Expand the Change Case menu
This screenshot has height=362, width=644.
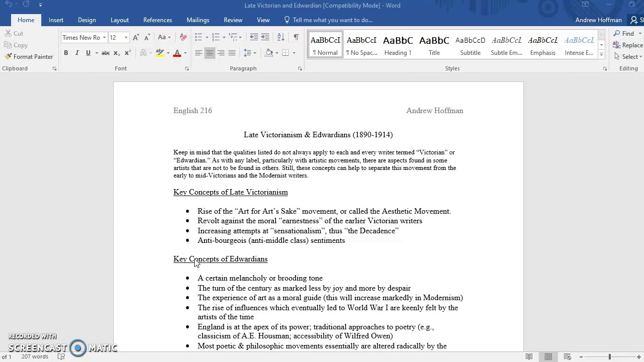[x=164, y=38]
